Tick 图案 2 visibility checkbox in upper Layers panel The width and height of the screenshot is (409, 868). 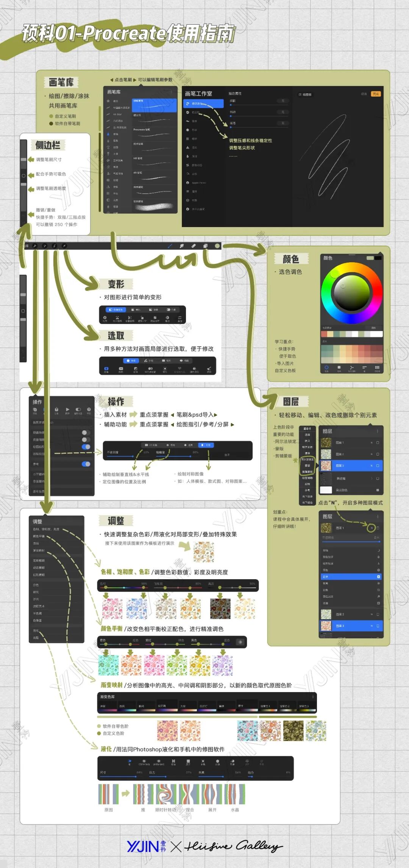coord(378,454)
